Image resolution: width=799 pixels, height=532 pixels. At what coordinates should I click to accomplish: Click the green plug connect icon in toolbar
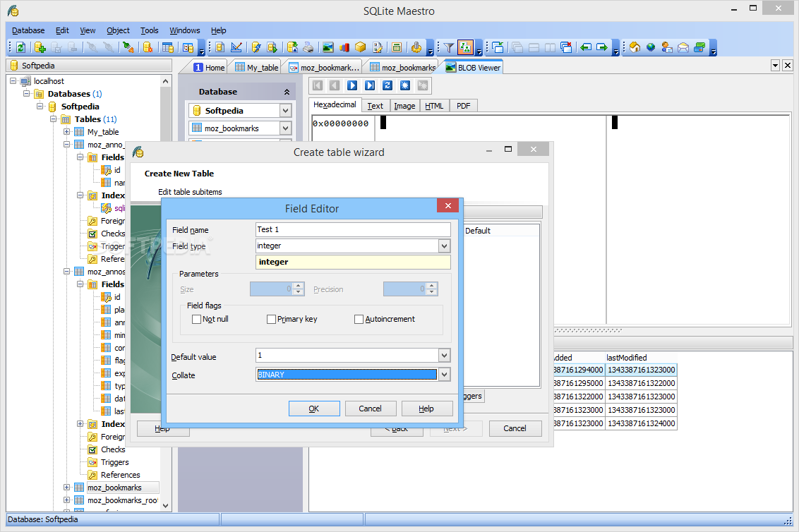pos(128,47)
